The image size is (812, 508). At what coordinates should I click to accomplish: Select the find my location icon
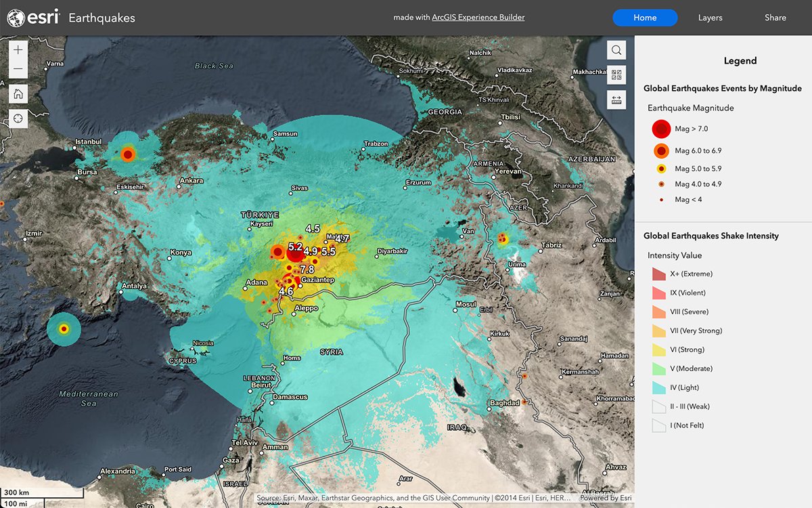(x=18, y=118)
